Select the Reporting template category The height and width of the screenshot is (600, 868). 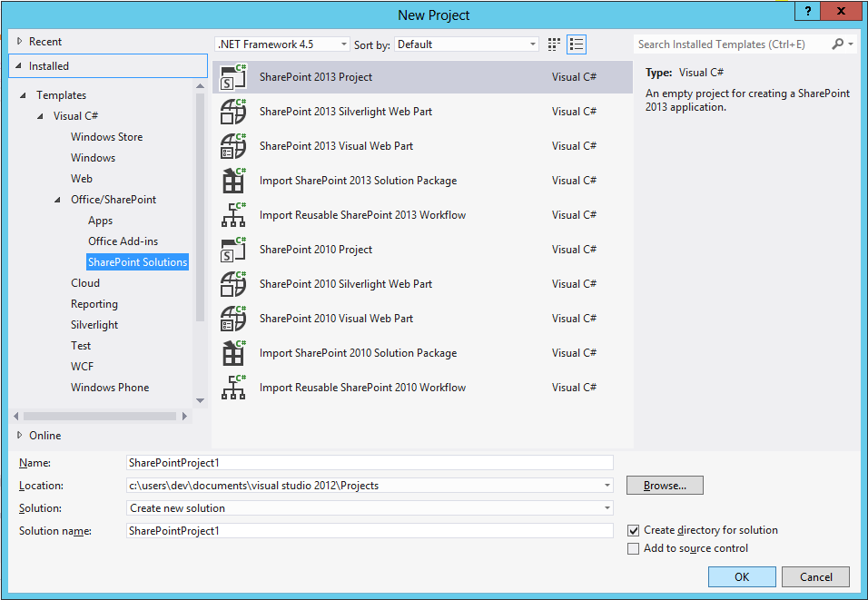click(94, 304)
